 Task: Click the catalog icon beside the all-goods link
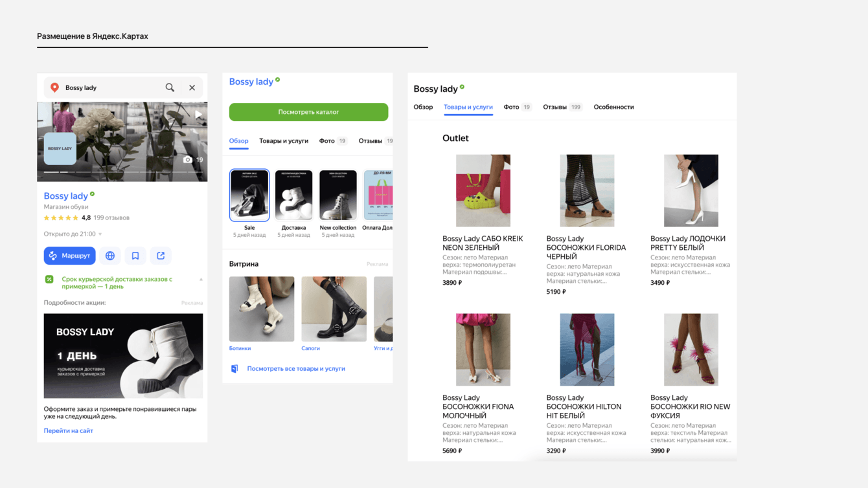234,369
